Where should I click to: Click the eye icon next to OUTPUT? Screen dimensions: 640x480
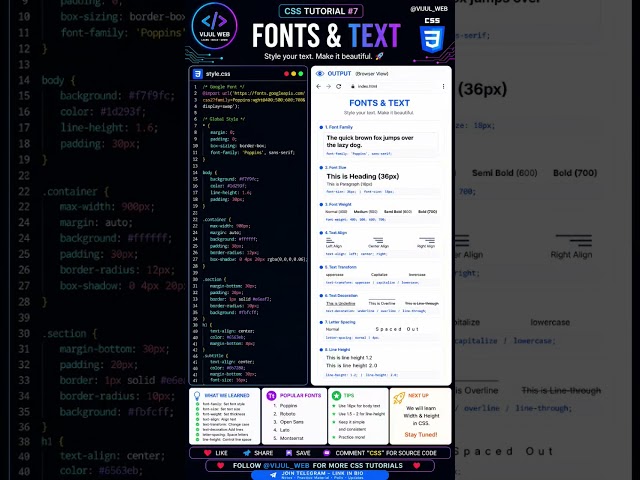pos(320,73)
